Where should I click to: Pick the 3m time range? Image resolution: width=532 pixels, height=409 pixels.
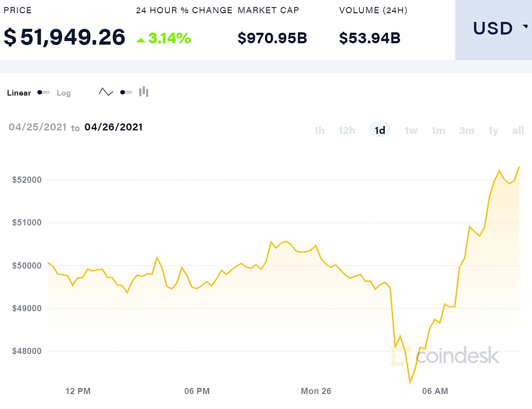pos(466,131)
